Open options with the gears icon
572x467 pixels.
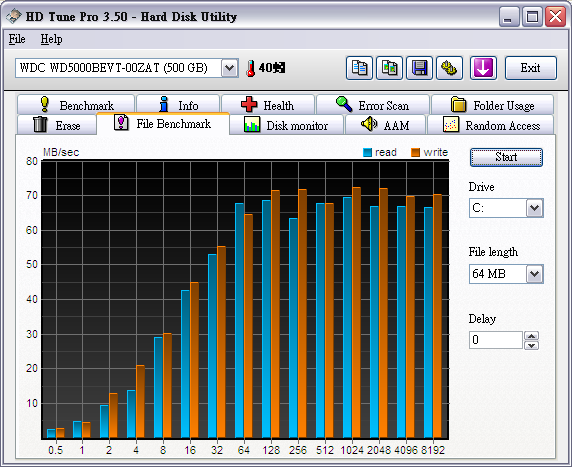point(449,68)
